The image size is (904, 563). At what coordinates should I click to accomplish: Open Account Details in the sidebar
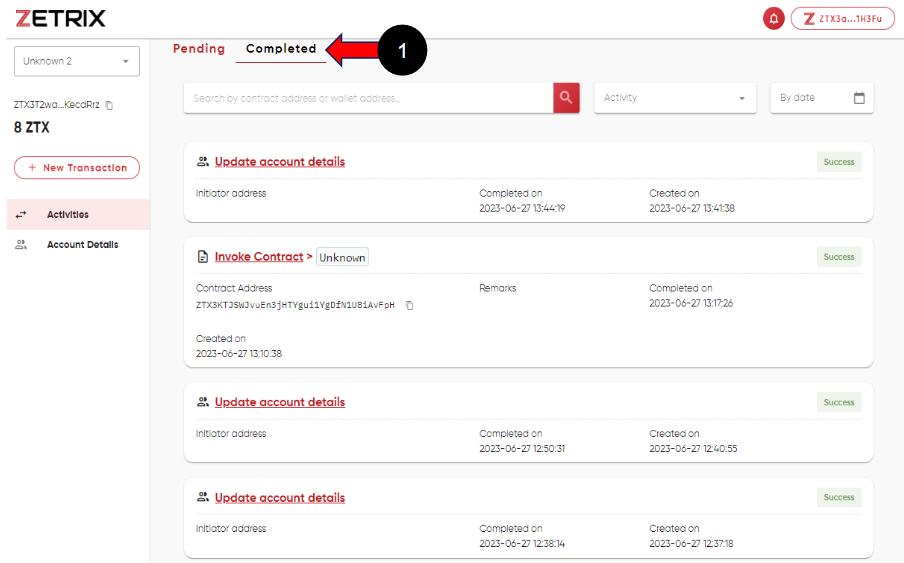pyautogui.click(x=82, y=245)
